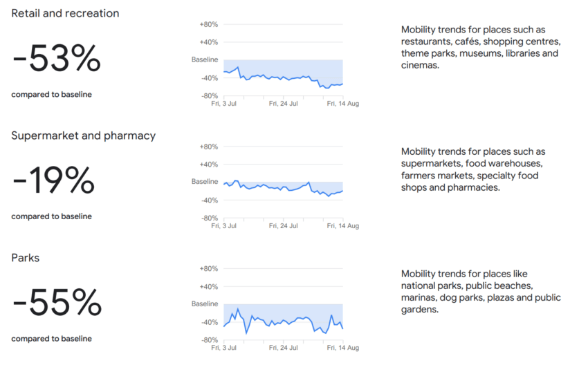Click "compared to baseline" under -53%
The width and height of the screenshot is (588, 374).
point(51,94)
